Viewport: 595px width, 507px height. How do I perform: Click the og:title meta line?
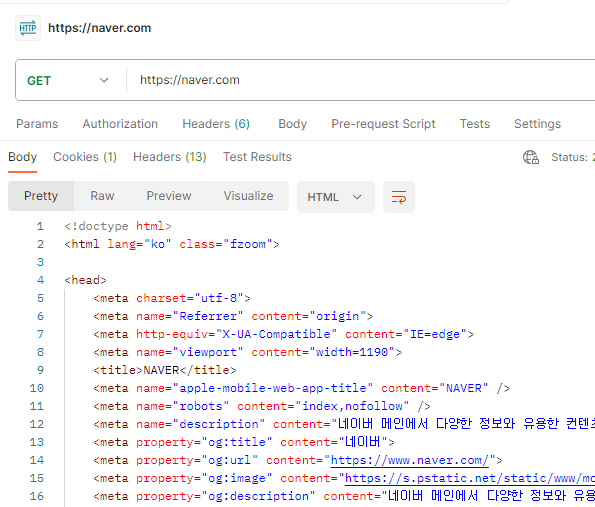coord(244,442)
